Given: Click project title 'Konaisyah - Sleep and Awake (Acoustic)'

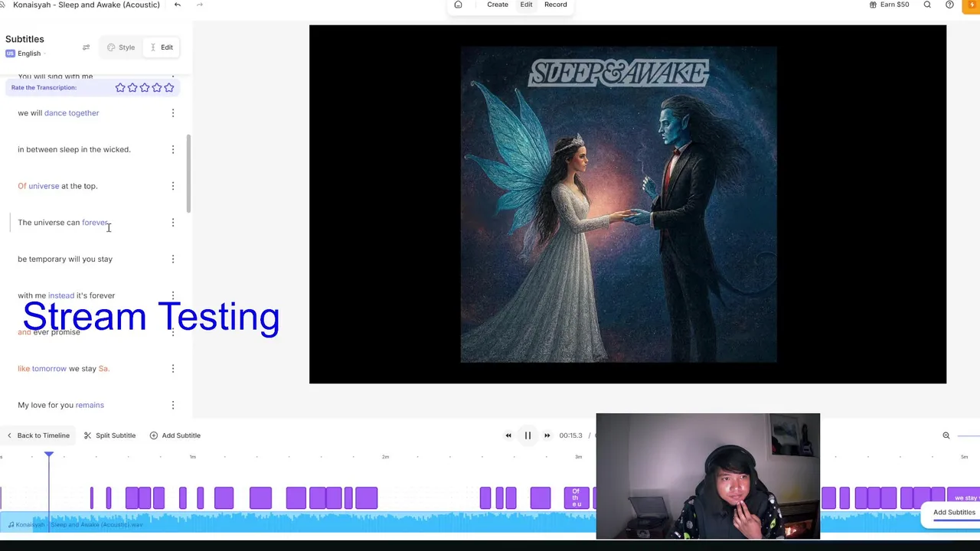Looking at the screenshot, I should pyautogui.click(x=87, y=5).
